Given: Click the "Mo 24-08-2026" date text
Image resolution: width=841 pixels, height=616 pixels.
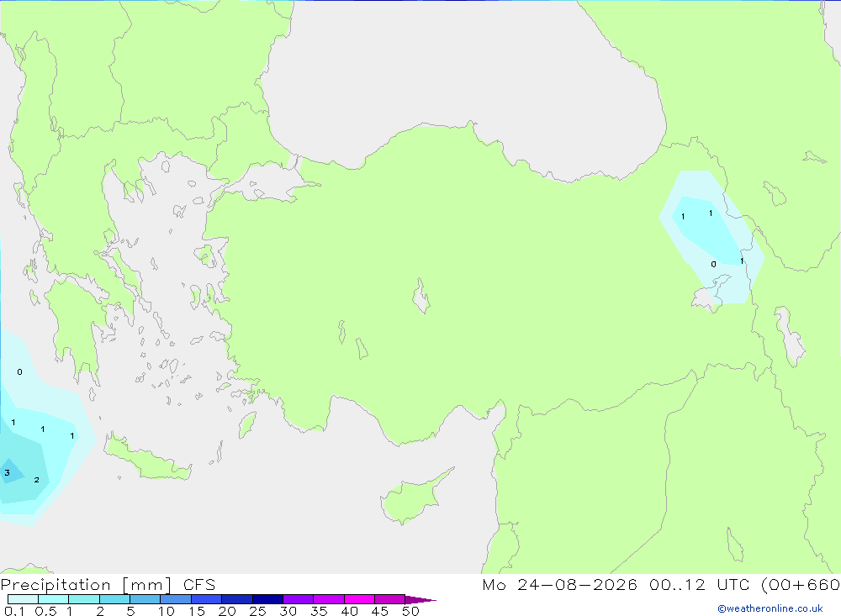Looking at the screenshot, I should pos(560,584).
